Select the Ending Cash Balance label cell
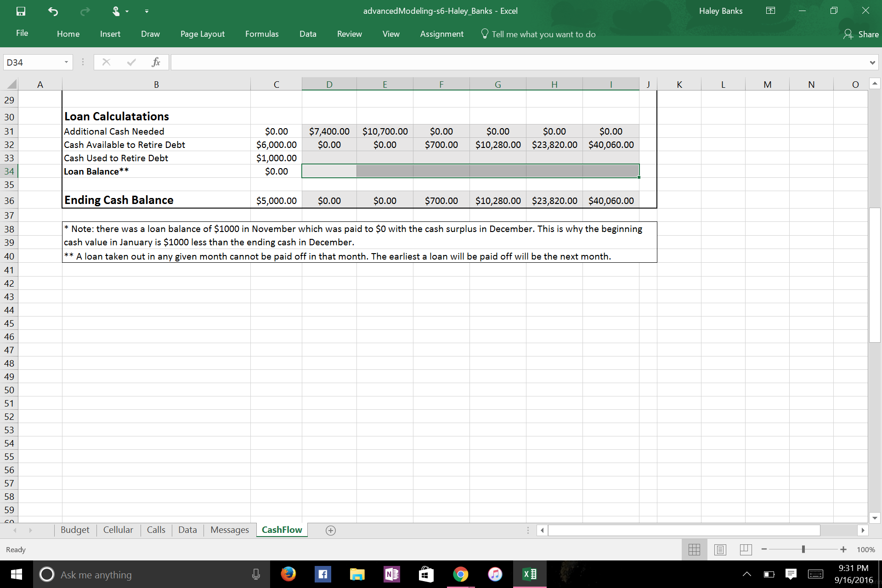 coord(156,200)
